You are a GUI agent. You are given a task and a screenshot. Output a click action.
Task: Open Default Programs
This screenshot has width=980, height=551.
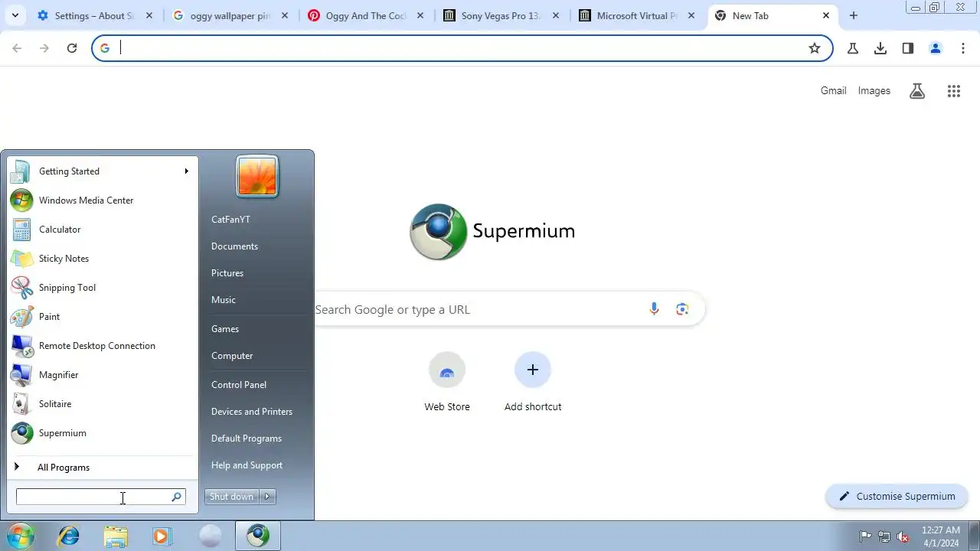pos(247,439)
